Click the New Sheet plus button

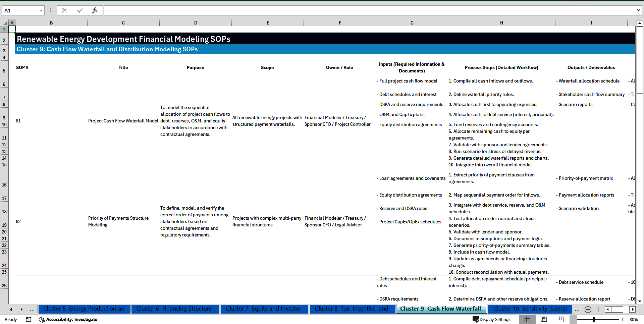(x=588, y=309)
